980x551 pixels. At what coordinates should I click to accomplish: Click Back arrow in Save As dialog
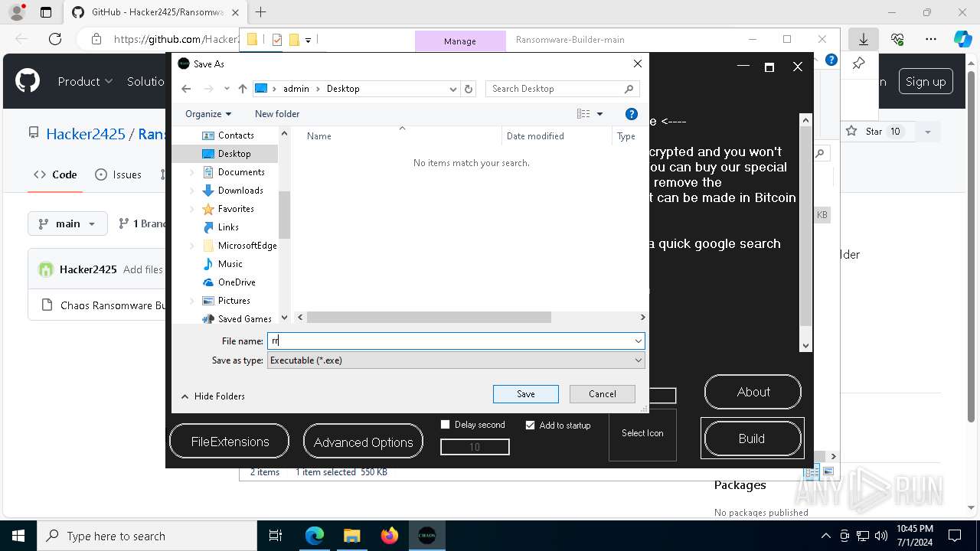pos(186,89)
